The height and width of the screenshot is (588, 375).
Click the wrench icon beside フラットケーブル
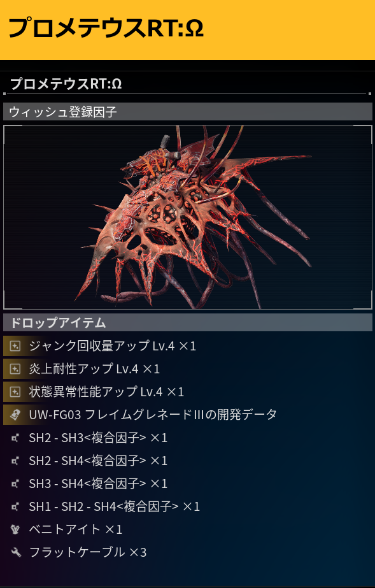[x=15, y=552]
